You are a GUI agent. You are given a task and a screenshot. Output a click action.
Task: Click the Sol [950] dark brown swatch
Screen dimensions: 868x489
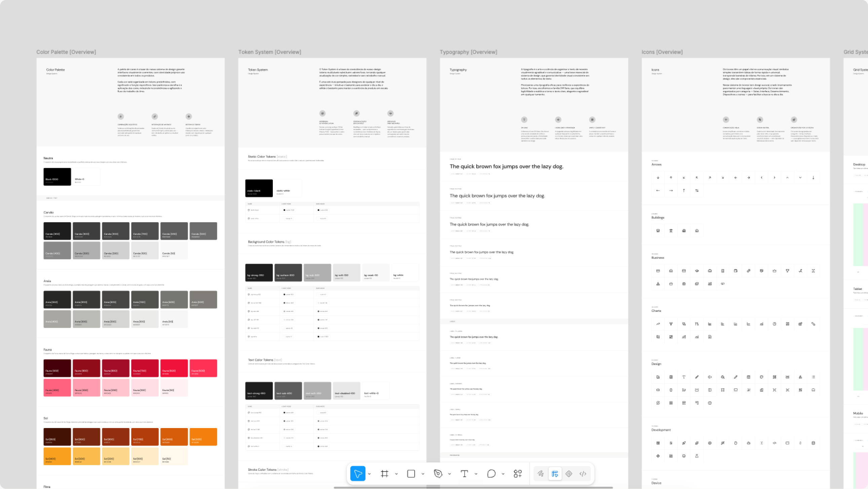click(x=57, y=437)
